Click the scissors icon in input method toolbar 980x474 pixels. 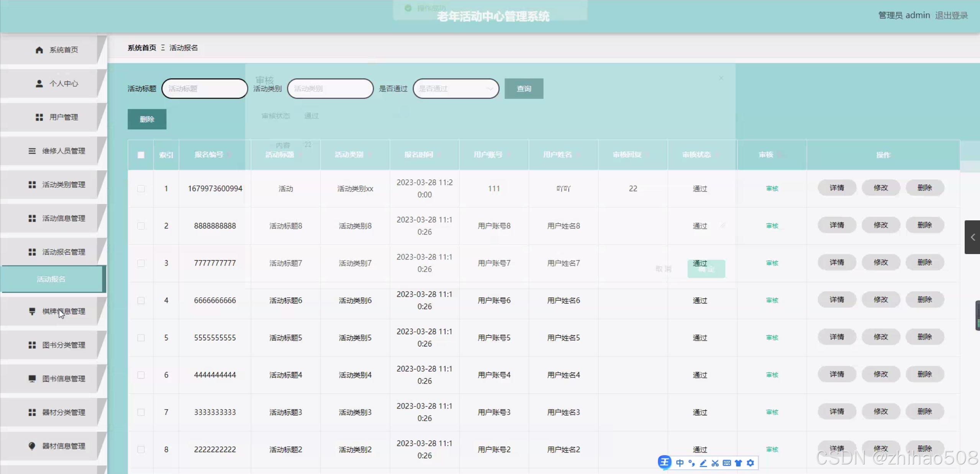715,463
